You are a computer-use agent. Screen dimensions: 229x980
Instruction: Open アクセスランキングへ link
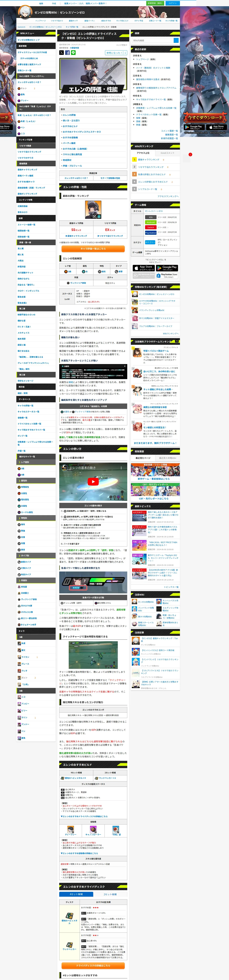click(168, 196)
